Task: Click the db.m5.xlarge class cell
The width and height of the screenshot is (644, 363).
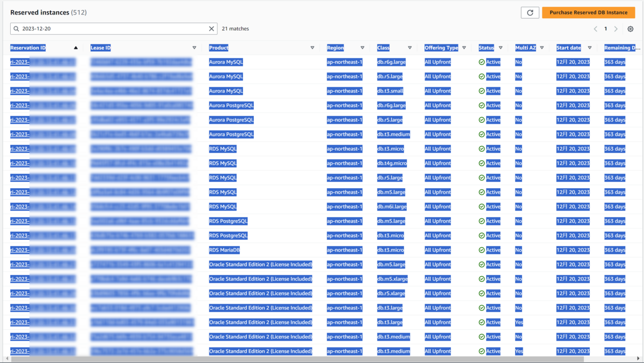Action: (x=392, y=279)
